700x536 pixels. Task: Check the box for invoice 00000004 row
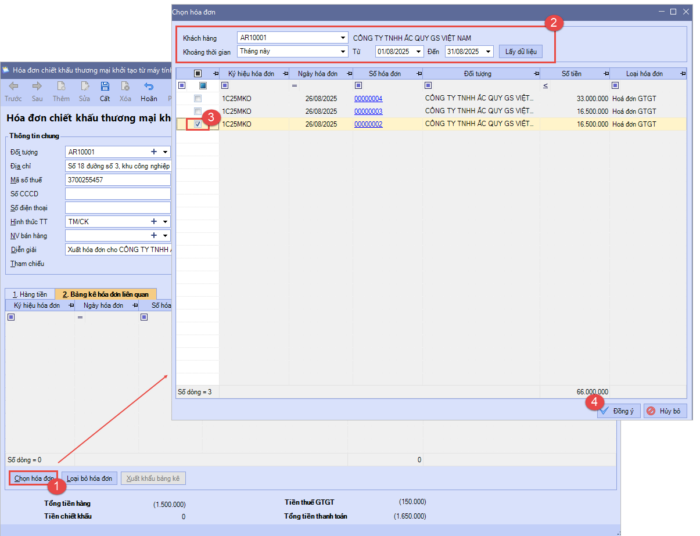[198, 99]
